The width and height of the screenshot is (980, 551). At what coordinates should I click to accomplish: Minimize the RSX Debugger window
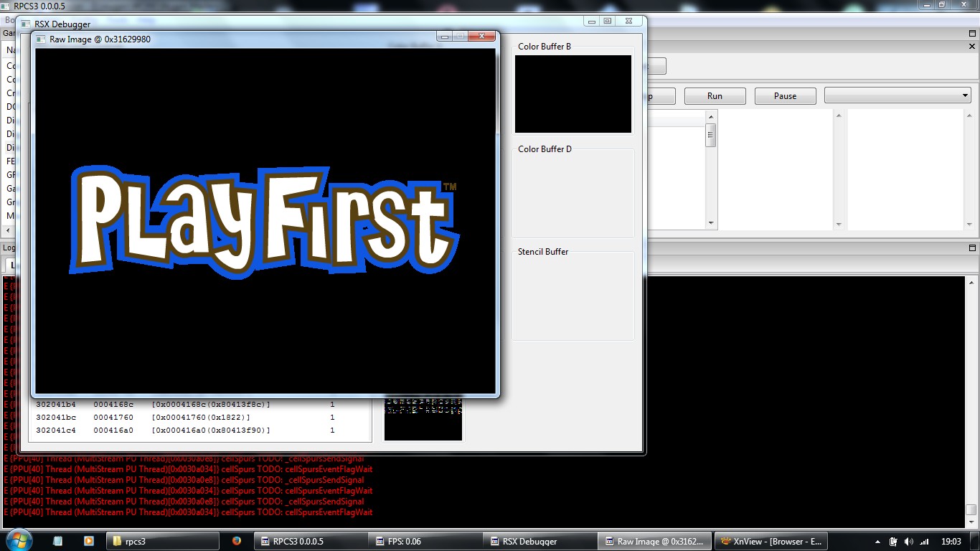591,22
